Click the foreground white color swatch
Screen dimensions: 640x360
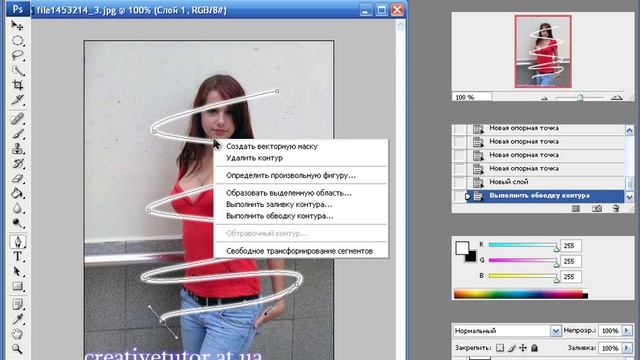coord(462,247)
